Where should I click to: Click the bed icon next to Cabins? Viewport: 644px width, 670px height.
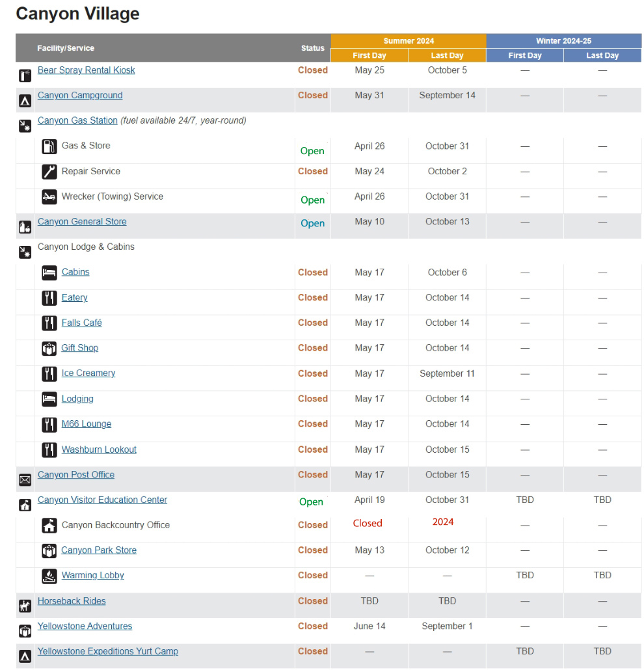pos(49,273)
